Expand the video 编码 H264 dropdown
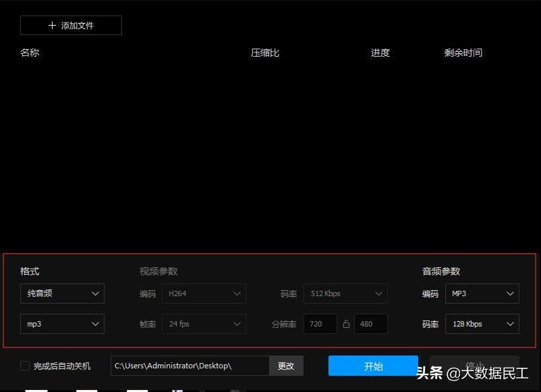The image size is (541, 392). point(204,293)
